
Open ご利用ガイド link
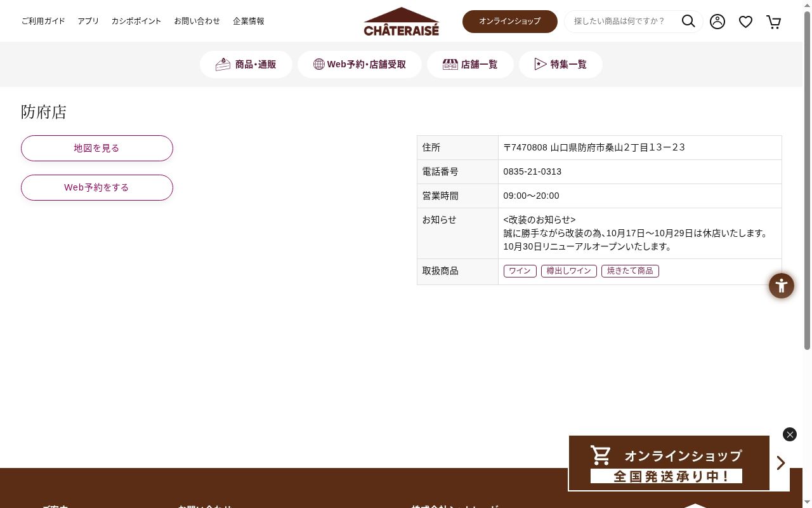[43, 21]
